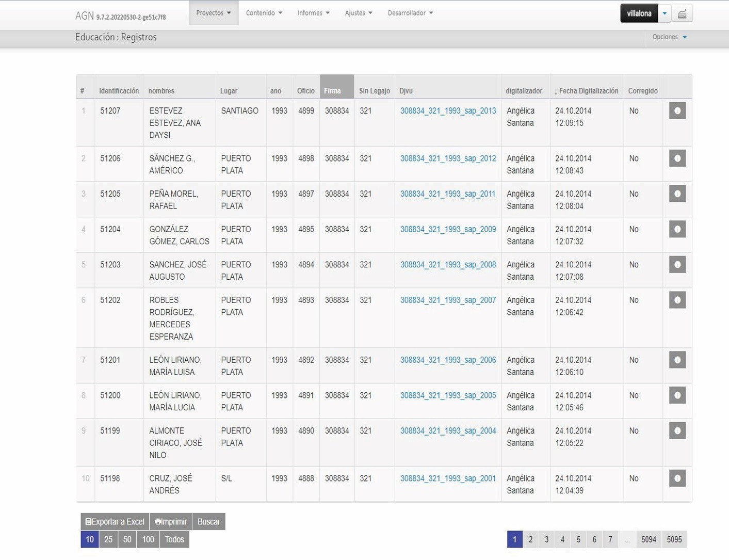Open info icon for record 51204

tap(677, 230)
